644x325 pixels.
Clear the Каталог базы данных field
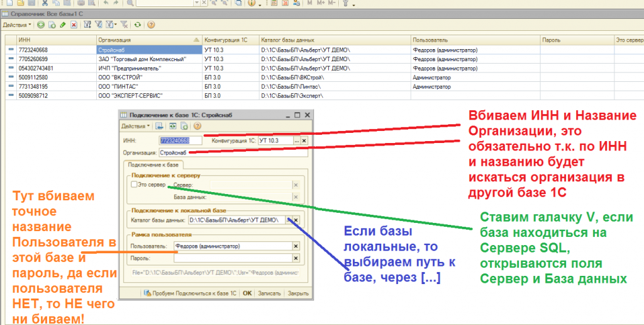[x=296, y=220]
